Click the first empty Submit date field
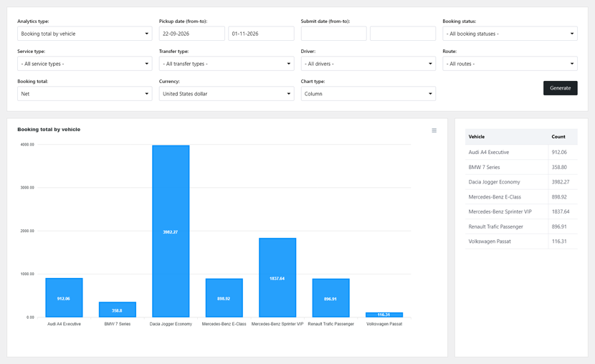This screenshot has height=364, width=595. point(333,34)
